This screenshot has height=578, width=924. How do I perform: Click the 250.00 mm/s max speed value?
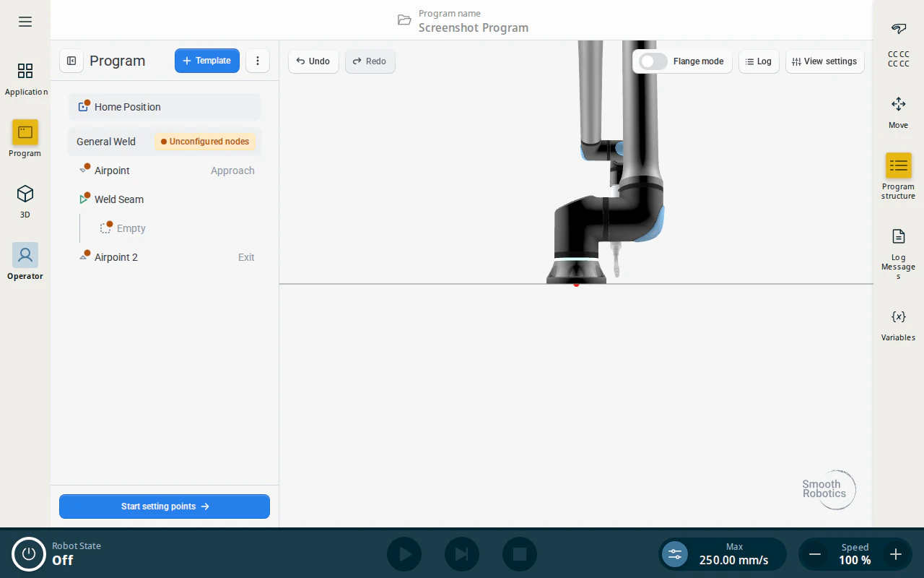(734, 560)
